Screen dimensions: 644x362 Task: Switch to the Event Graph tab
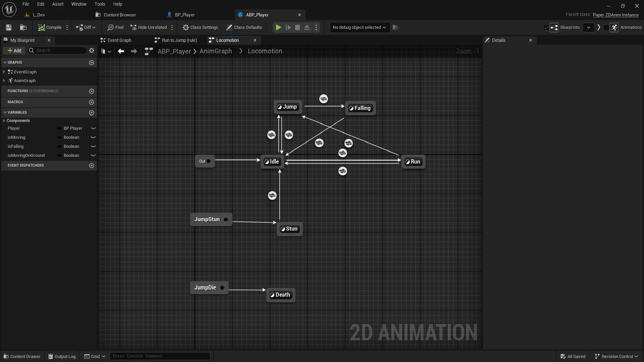point(119,40)
